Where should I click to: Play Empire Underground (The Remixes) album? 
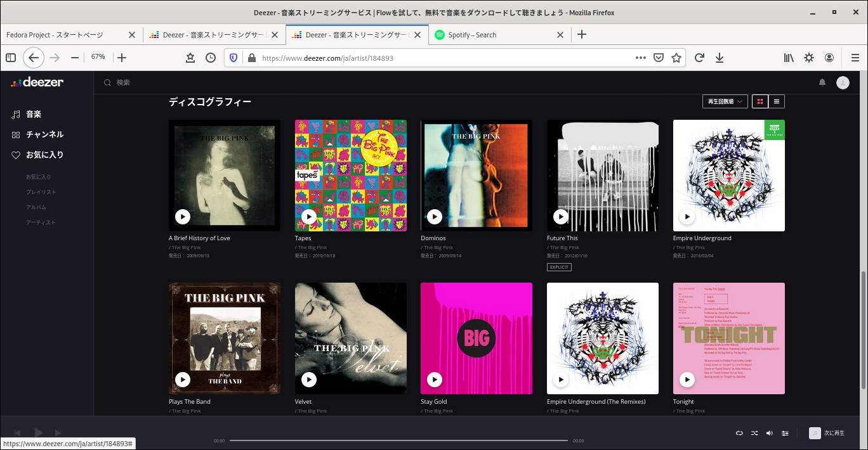561,380
